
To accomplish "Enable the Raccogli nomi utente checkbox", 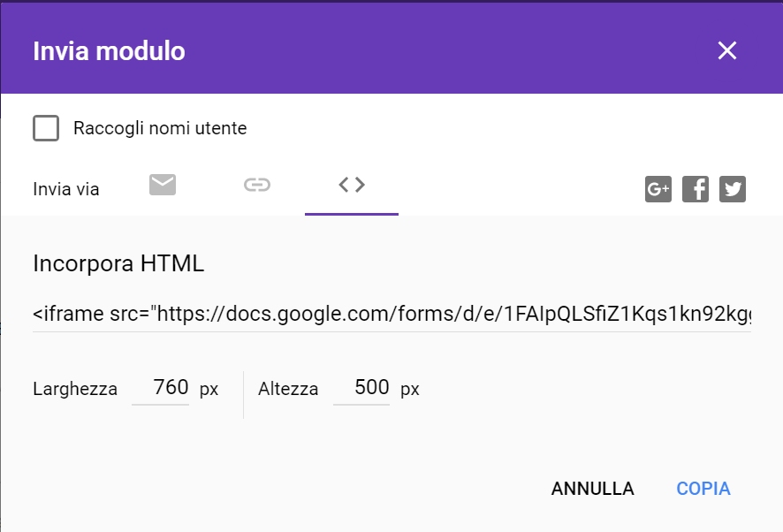I will 46,128.
